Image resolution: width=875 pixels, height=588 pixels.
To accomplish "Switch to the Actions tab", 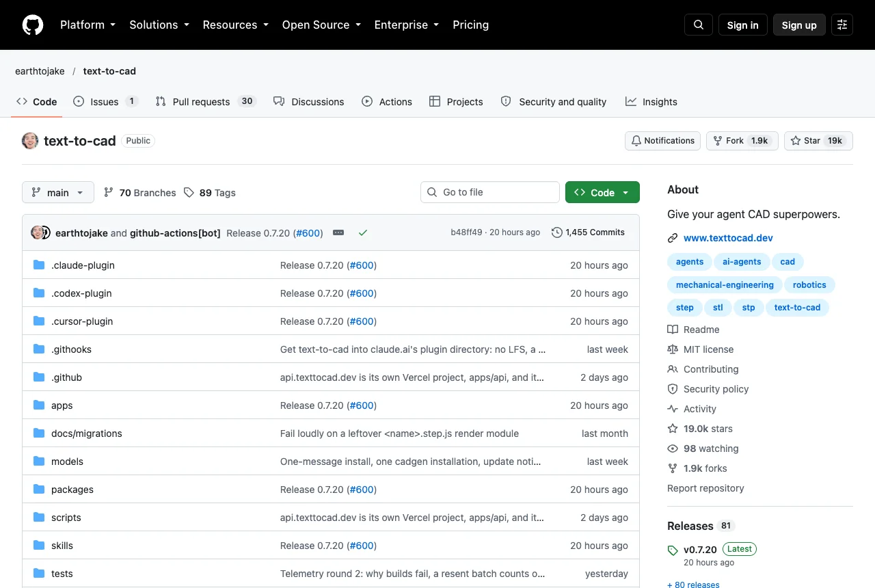I will click(x=387, y=102).
